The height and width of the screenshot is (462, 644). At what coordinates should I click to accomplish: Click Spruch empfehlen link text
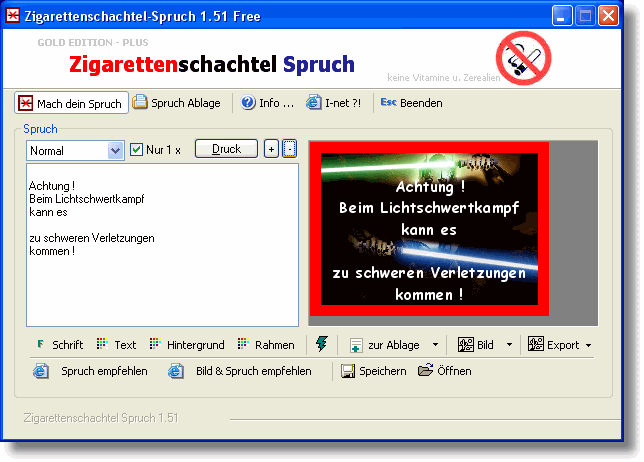coord(104,371)
